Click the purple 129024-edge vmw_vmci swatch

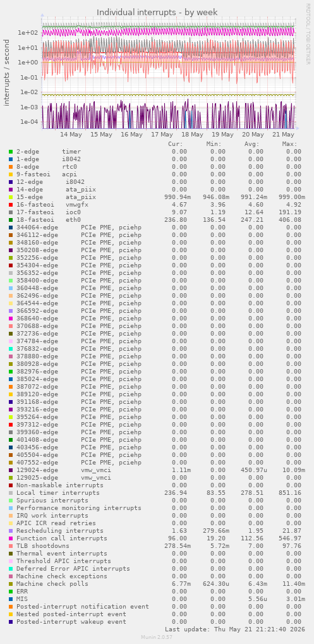[x=11, y=470]
